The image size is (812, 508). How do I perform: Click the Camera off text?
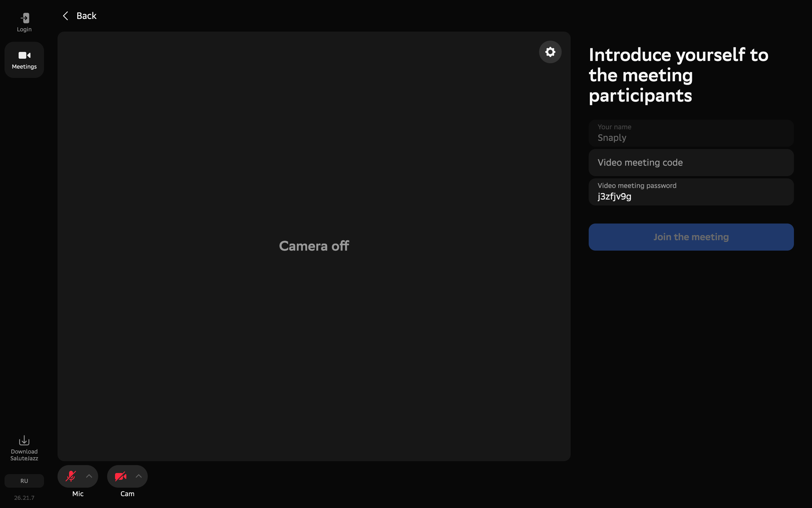coord(314,246)
